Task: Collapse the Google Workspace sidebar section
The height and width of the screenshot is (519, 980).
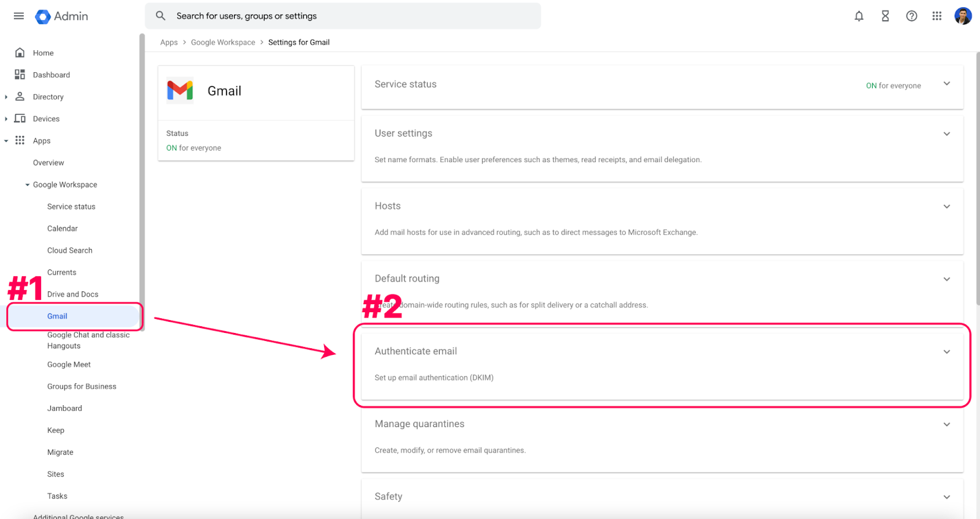Action: pos(27,184)
